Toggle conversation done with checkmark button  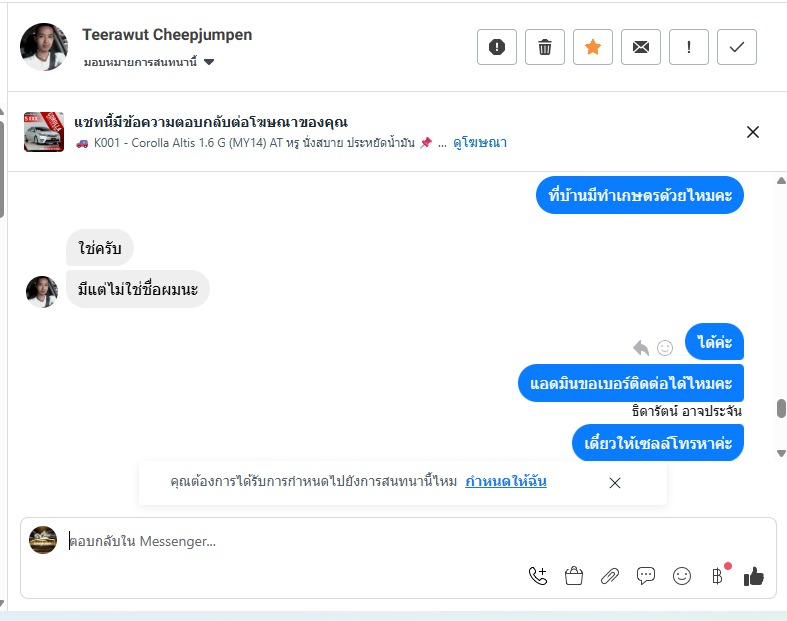tap(737, 47)
